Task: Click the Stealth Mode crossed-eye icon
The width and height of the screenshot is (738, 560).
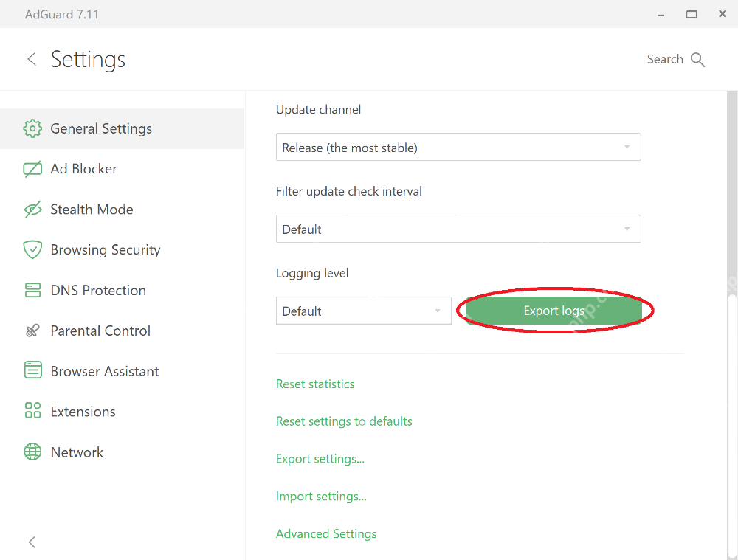Action: click(x=32, y=210)
